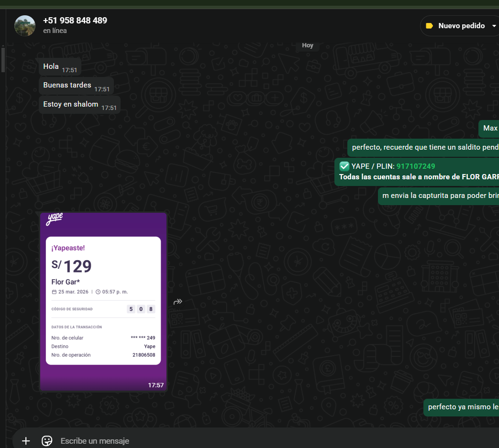Select the Hola message bubble
Image resolution: width=499 pixels, height=448 pixels.
(x=51, y=66)
